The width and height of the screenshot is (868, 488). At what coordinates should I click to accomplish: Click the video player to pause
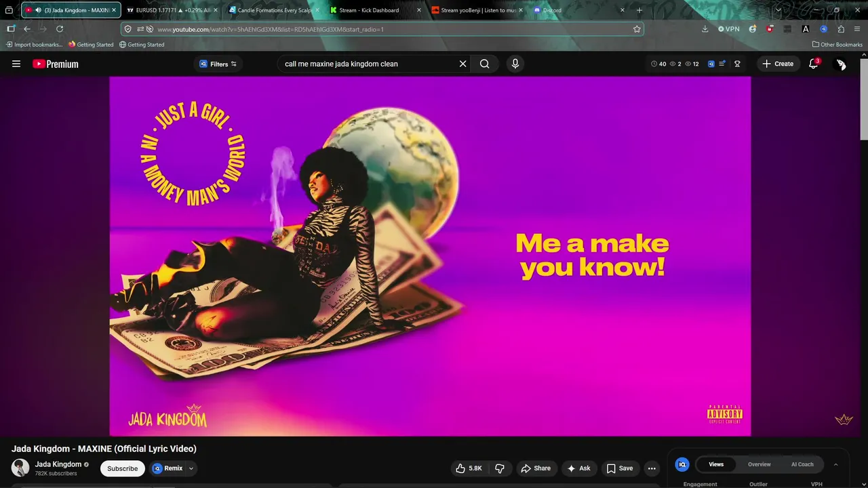(430, 256)
